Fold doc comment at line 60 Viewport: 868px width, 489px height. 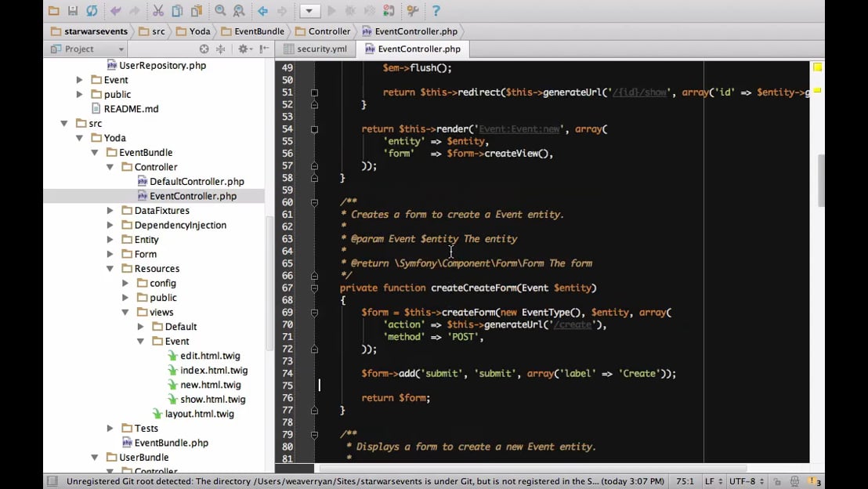coord(314,203)
